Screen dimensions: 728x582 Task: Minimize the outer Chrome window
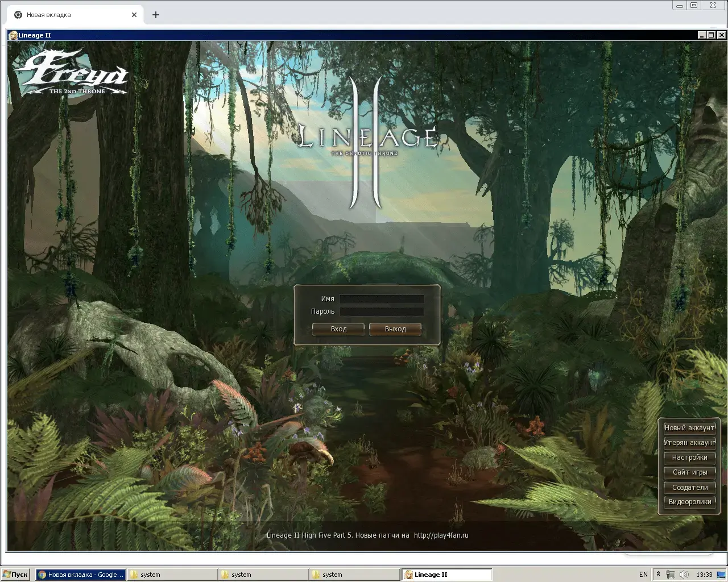coord(680,5)
